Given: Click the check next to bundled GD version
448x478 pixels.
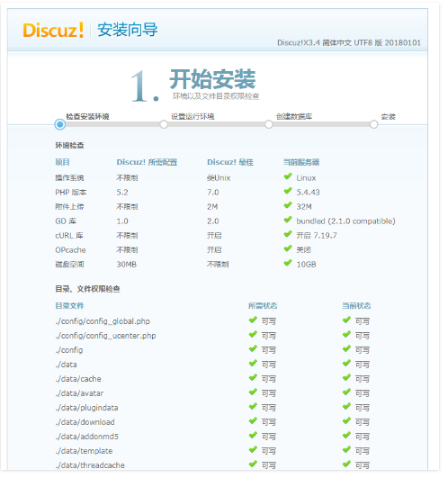Looking at the screenshot, I should [288, 220].
